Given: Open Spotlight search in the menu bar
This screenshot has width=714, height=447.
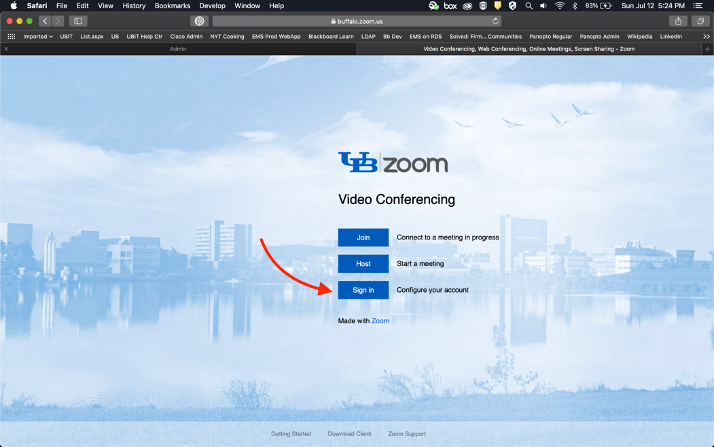Looking at the screenshot, I should tap(528, 6).
